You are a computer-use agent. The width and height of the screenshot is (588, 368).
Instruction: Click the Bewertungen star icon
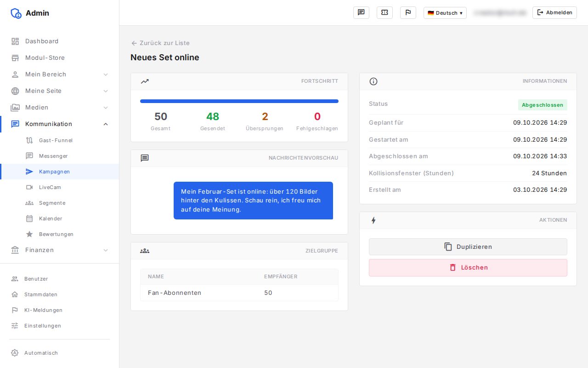(29, 234)
